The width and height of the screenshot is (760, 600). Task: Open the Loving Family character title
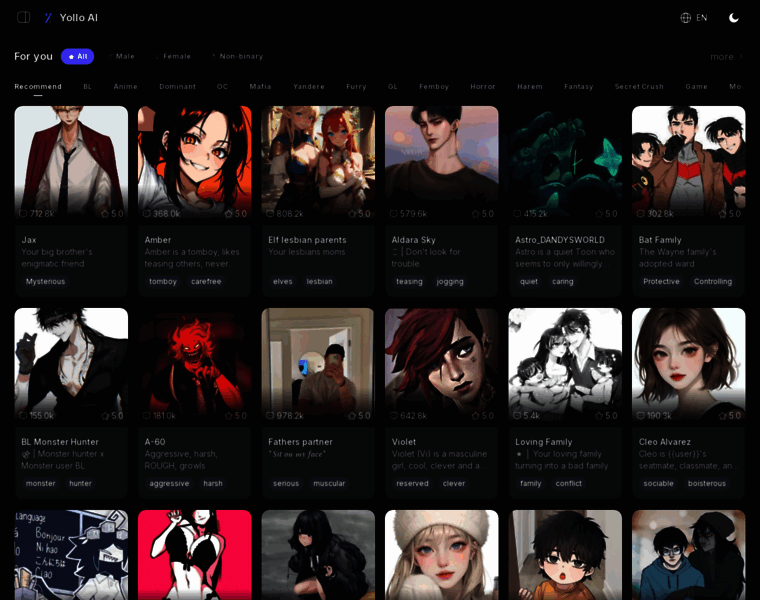(x=544, y=441)
